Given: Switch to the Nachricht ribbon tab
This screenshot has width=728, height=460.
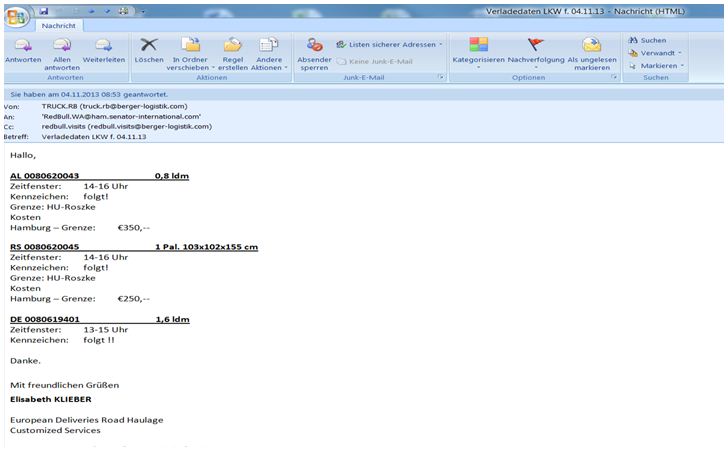Looking at the screenshot, I should coord(58,26).
